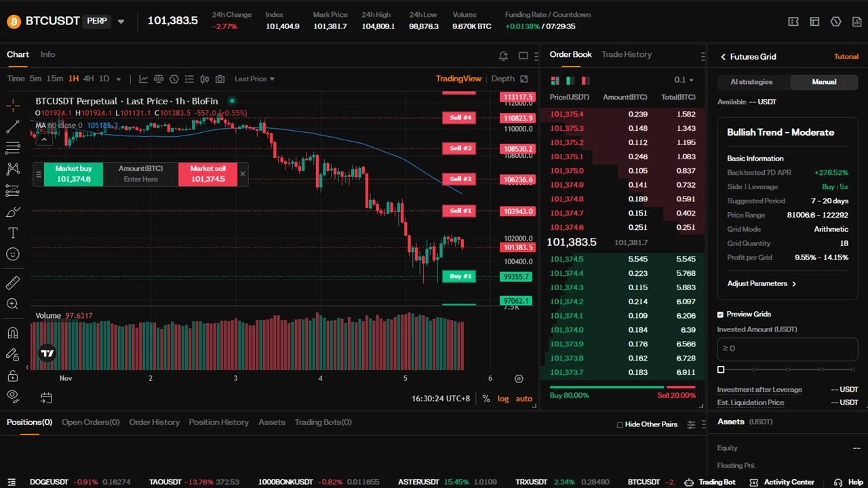This screenshot has height=488, width=868.
Task: Open the go-to-date calendar icon
Action: coord(46,398)
